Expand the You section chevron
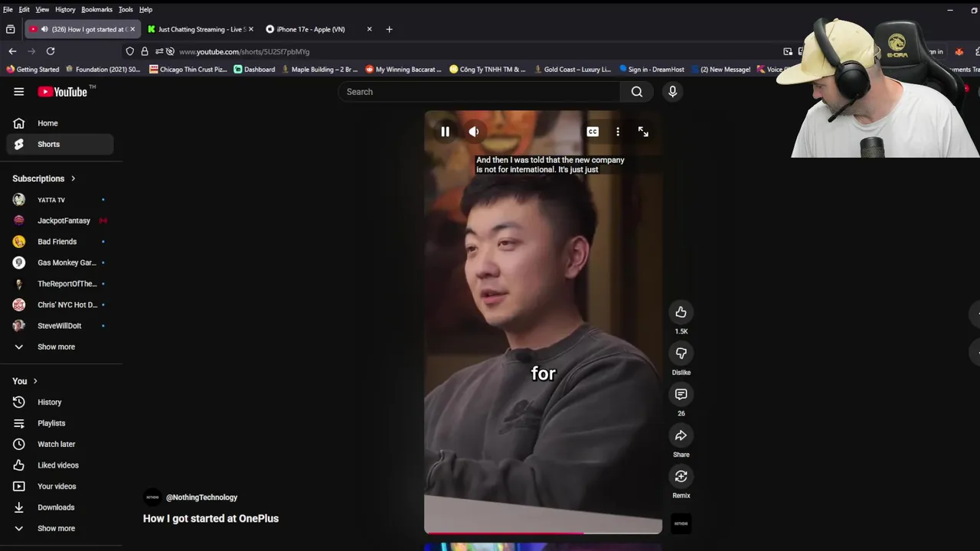Image resolution: width=980 pixels, height=551 pixels. tap(35, 381)
